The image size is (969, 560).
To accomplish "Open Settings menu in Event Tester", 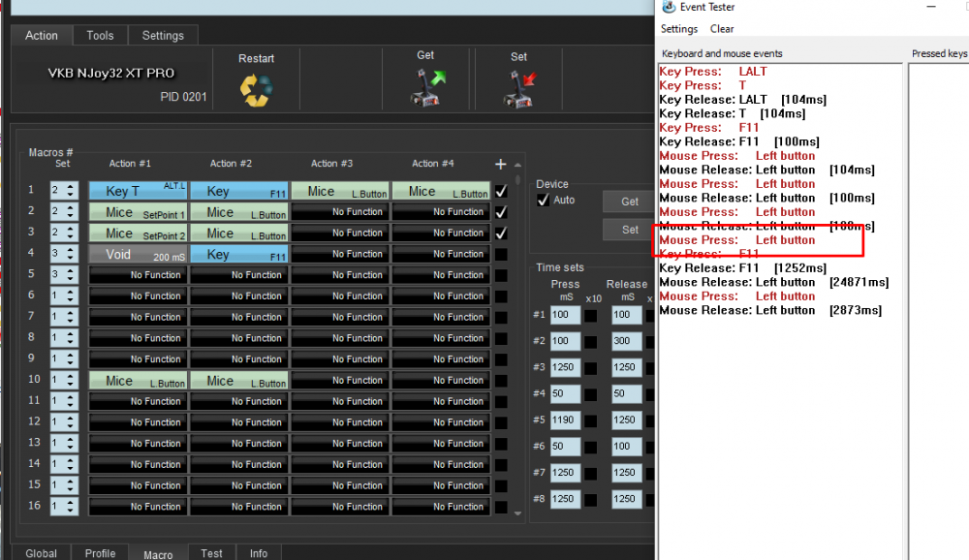I will click(x=678, y=29).
